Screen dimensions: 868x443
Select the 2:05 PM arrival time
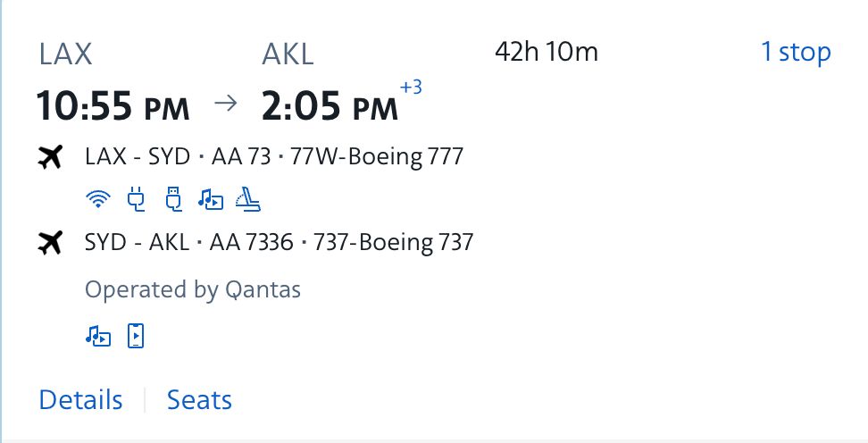point(330,106)
